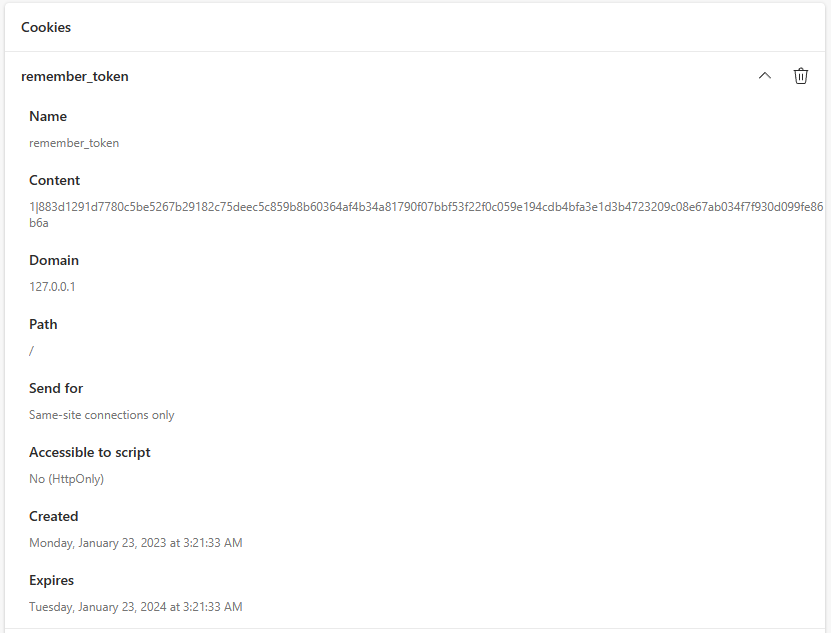Delete the remember_token cookie with trash icon
Screen dimensions: 831x633
pos(801,76)
